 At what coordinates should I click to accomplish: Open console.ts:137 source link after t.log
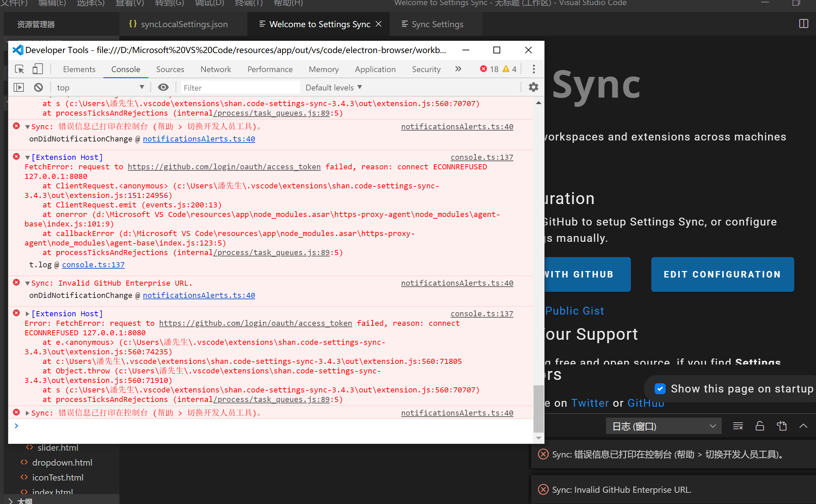(93, 265)
